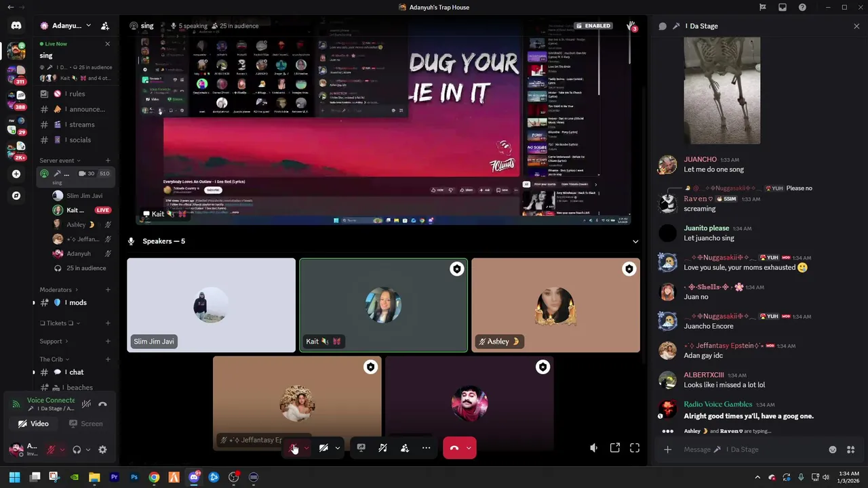Viewport: 868px width, 488px height.
Task: Toggle the soundboard mute icon
Action: (x=382, y=448)
